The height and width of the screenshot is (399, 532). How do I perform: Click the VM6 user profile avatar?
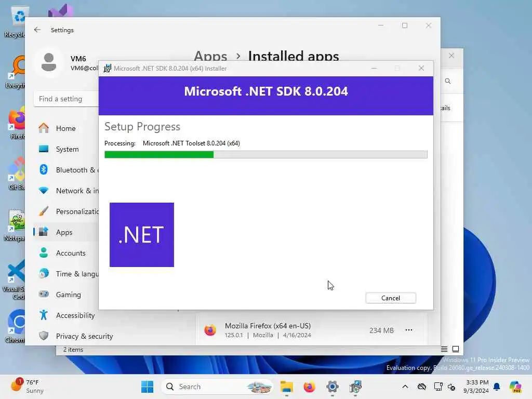49,62
